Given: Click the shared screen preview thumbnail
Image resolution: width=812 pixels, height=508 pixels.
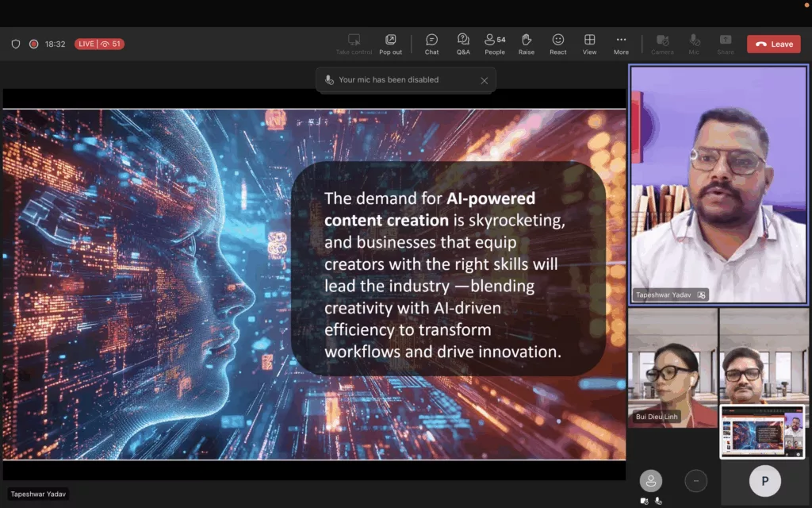Looking at the screenshot, I should [761, 432].
